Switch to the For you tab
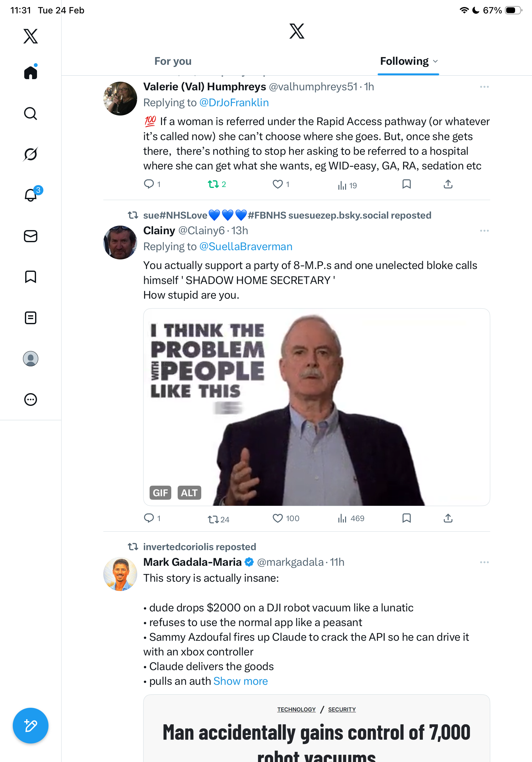 click(173, 61)
